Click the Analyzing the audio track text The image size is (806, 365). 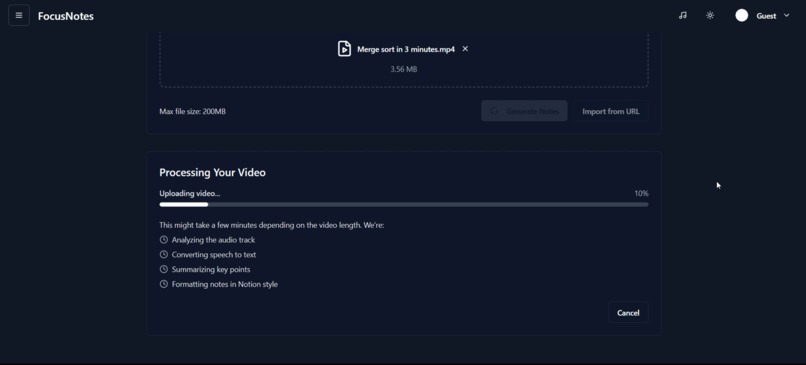(x=213, y=240)
